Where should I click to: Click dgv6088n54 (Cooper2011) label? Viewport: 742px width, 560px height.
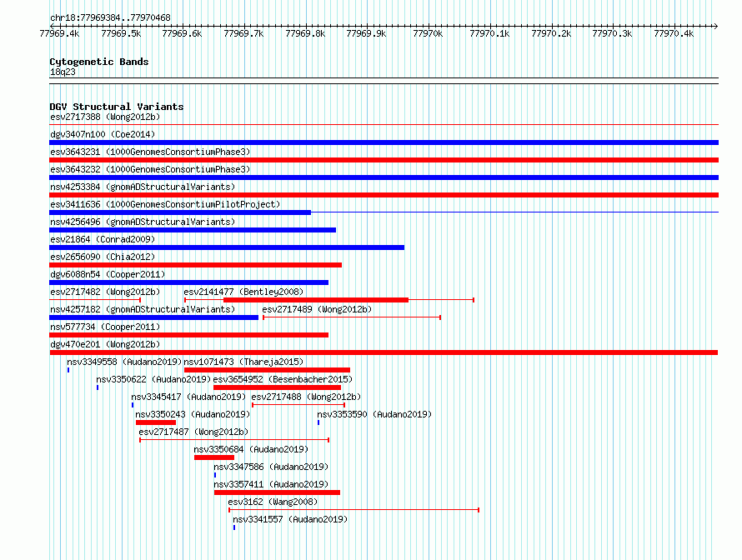[108, 274]
